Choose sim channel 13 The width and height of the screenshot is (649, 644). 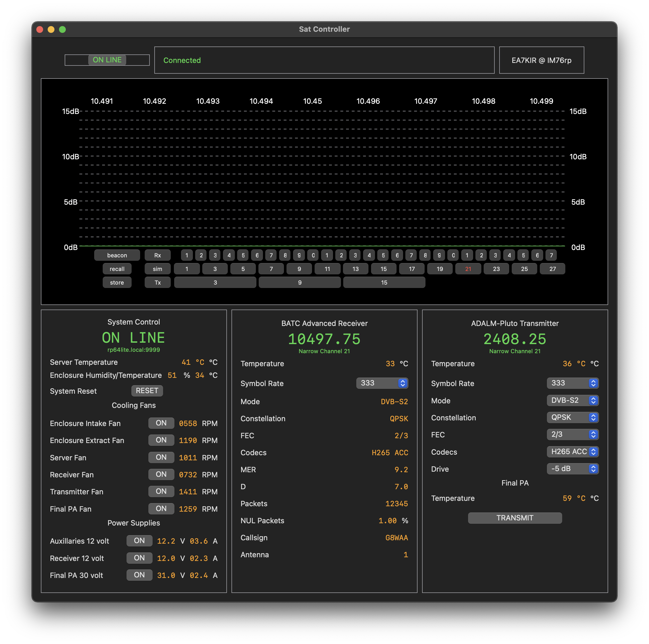coord(355,269)
